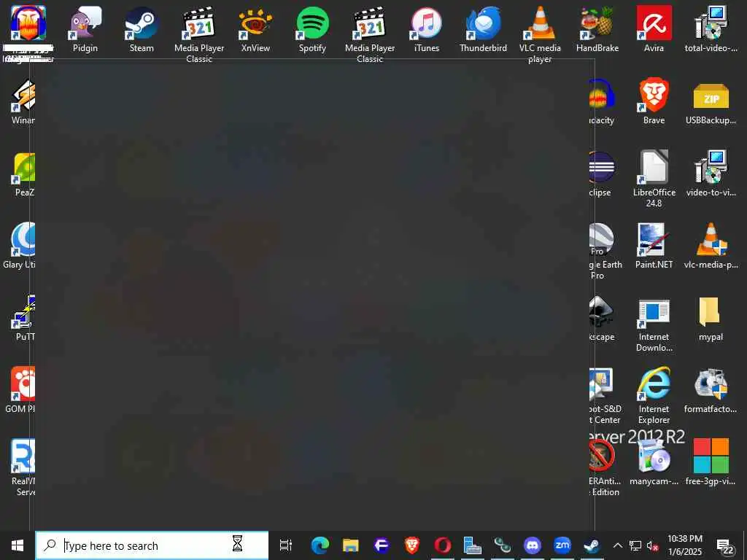Launch Avira from the desktop
Image resolution: width=747 pixels, height=560 pixels.
(x=654, y=29)
